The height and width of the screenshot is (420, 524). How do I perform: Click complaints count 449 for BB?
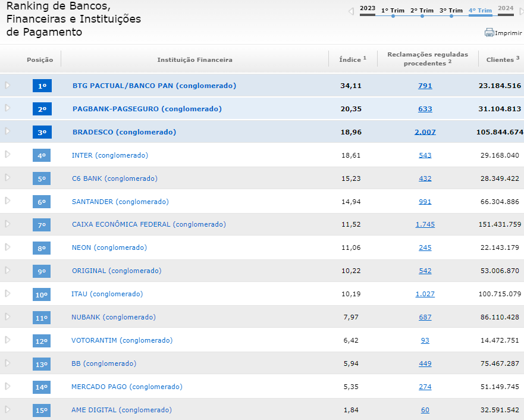click(x=425, y=363)
